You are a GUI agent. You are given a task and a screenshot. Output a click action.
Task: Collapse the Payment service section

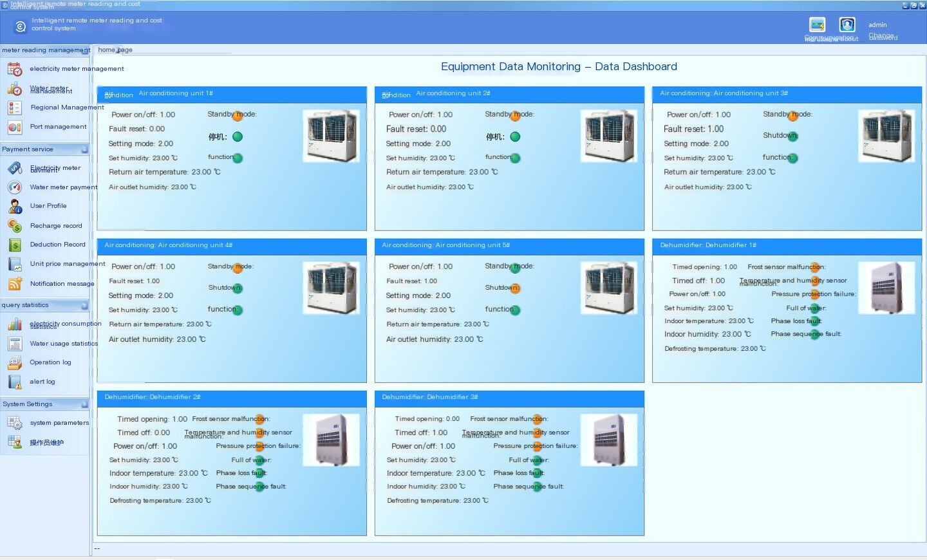(84, 149)
